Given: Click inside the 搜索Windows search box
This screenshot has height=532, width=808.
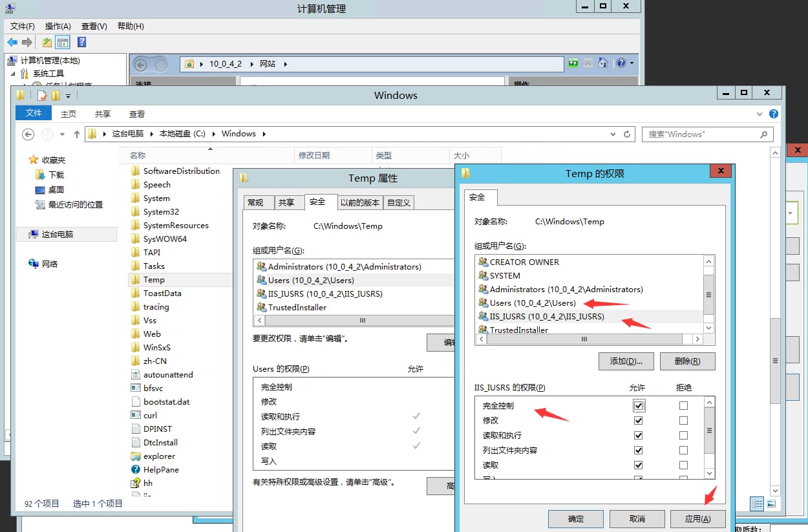Looking at the screenshot, I should 705,134.
